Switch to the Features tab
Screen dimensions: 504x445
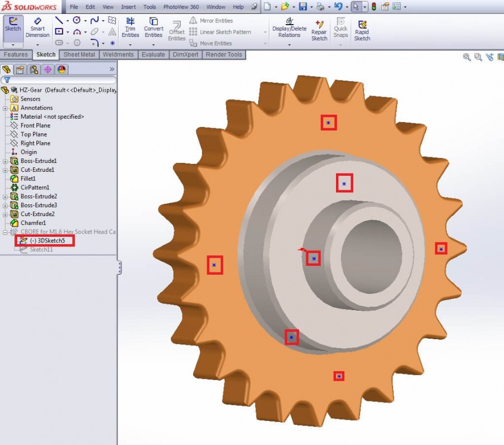point(16,54)
